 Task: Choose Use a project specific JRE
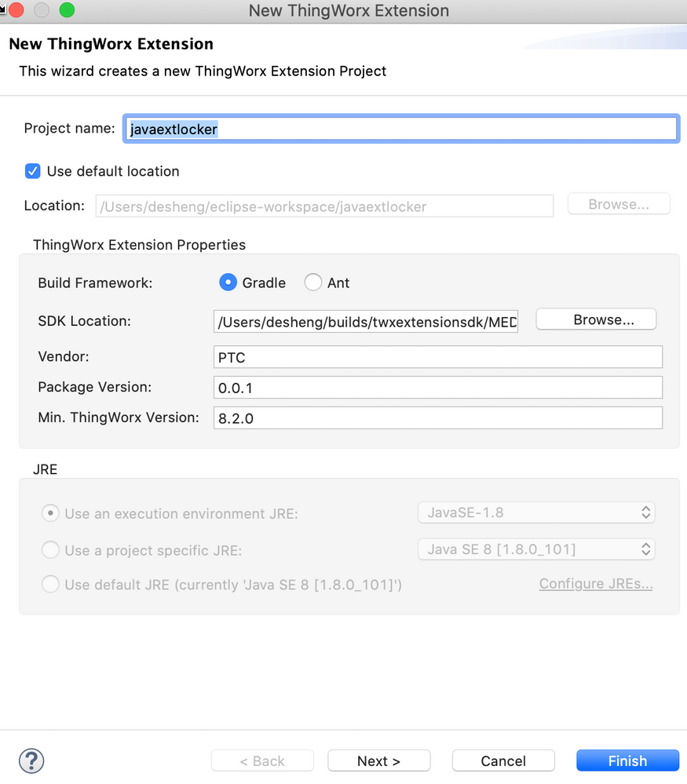coord(50,550)
